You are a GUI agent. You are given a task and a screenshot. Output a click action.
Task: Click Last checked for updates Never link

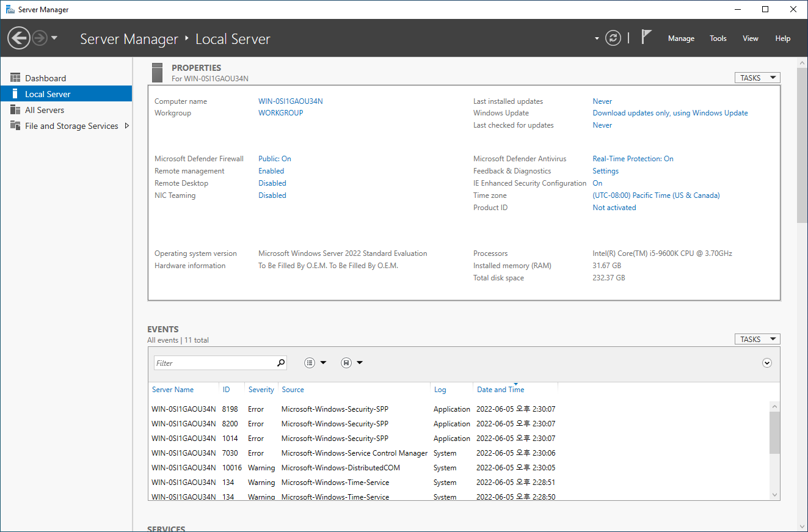(602, 125)
